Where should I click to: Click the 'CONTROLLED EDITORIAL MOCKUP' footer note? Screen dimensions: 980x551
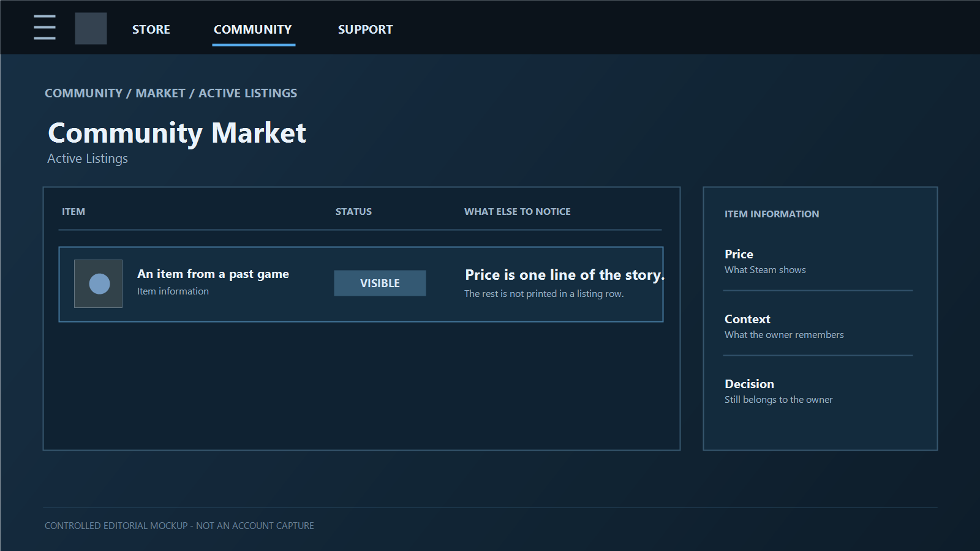pos(179,526)
